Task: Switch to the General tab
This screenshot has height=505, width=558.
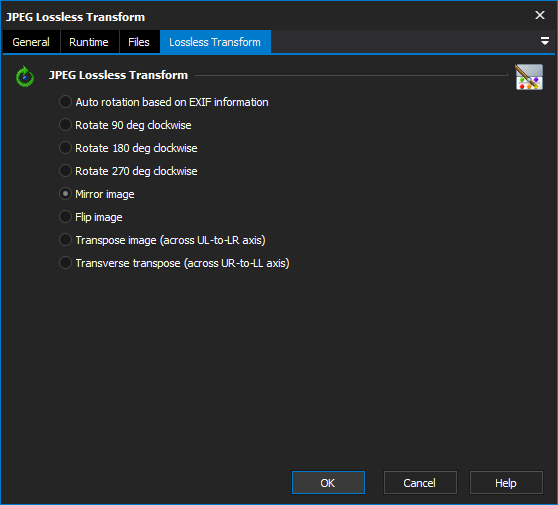Action: [x=31, y=42]
